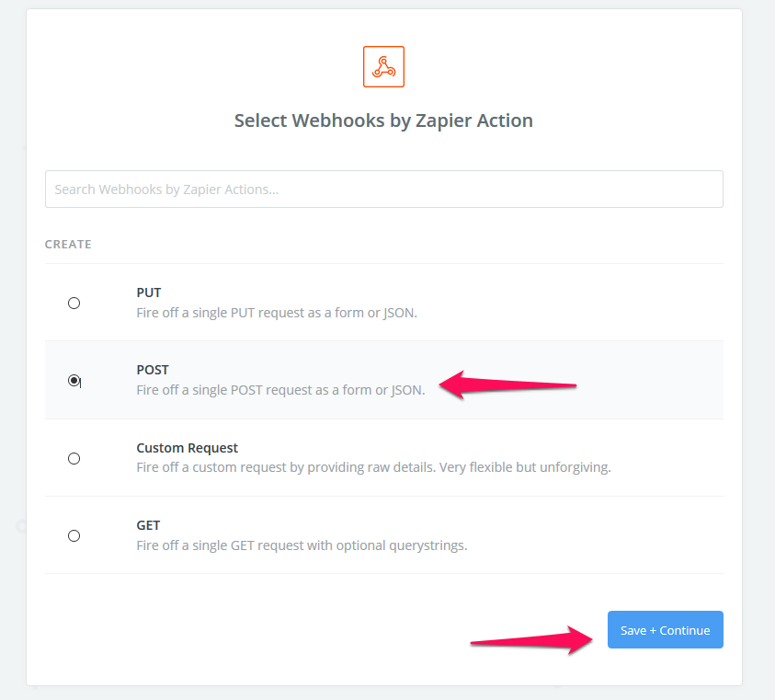Click the bold POST action title
The height and width of the screenshot is (700, 775).
pyautogui.click(x=153, y=370)
